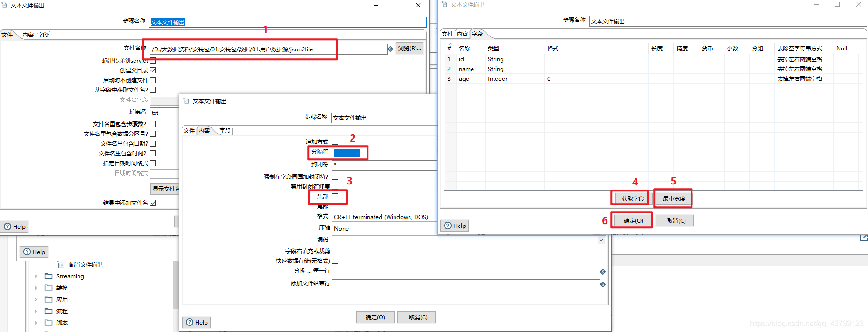Click the variable icon beside 分拆...每一行 field
This screenshot has width=868, height=332.
(x=603, y=272)
